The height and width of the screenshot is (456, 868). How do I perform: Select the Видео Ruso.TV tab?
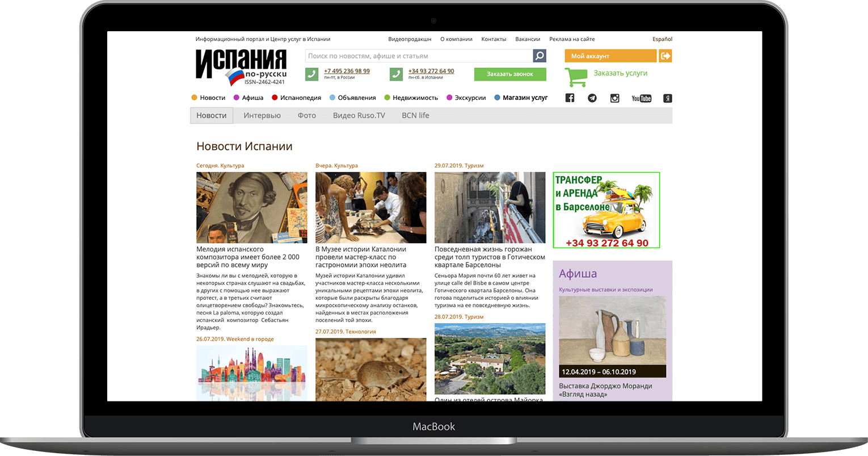(359, 115)
